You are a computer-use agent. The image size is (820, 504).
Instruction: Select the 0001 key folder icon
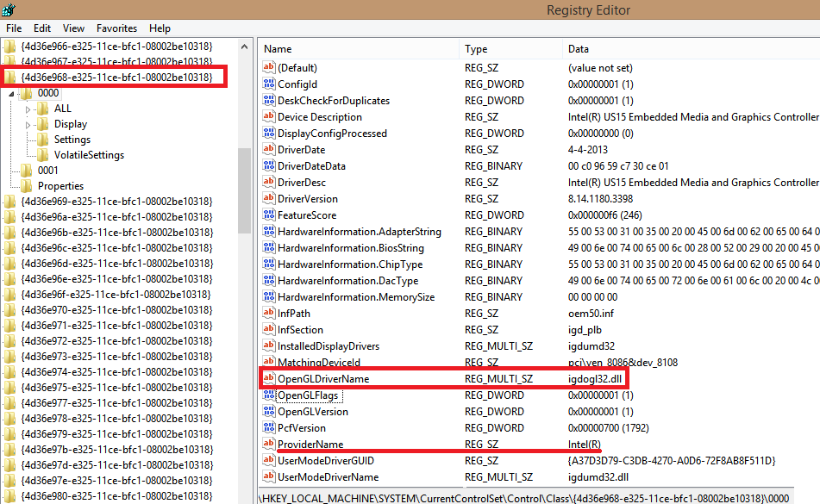[27, 171]
